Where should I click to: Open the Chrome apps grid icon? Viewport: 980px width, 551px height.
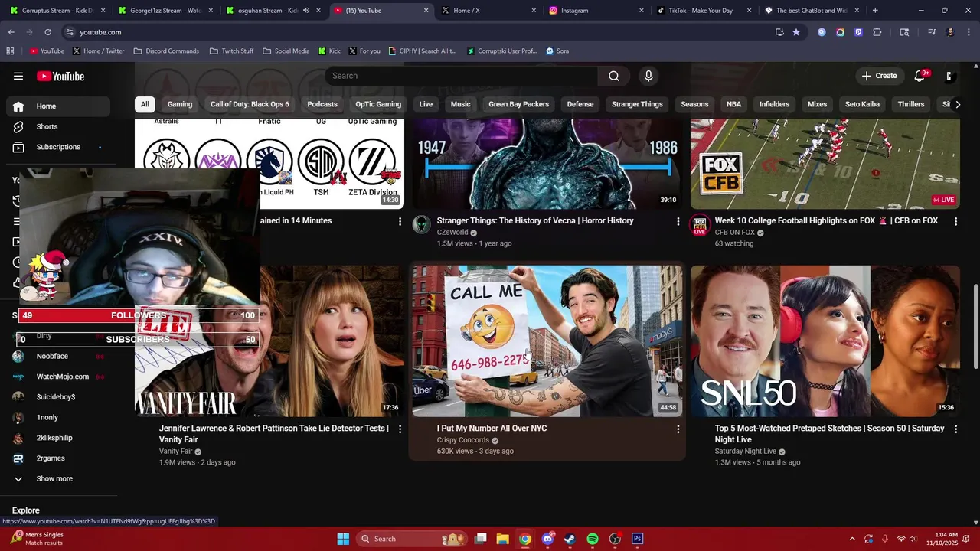click(x=10, y=51)
